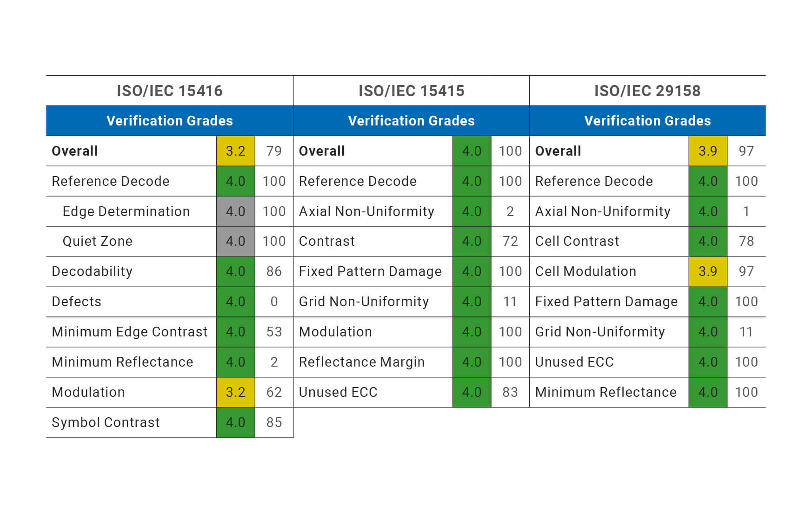
Task: Click the ISO/IEC 15415 column heading
Action: pyautogui.click(x=411, y=91)
